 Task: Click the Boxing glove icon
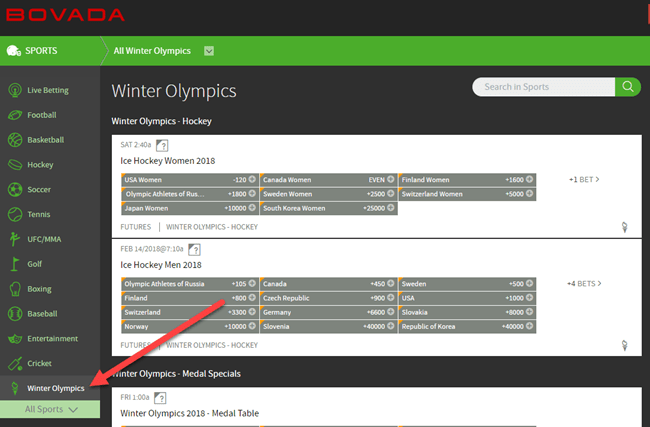[x=16, y=289]
